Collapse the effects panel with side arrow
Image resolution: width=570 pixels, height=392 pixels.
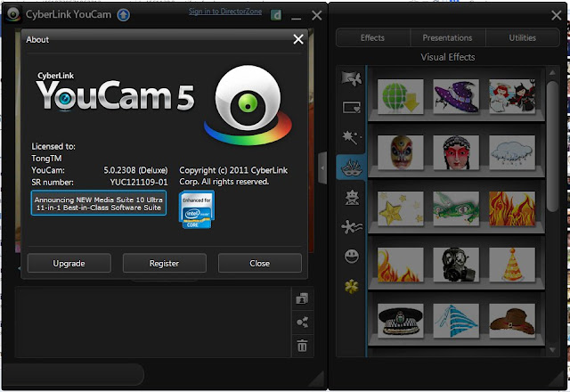[322, 168]
